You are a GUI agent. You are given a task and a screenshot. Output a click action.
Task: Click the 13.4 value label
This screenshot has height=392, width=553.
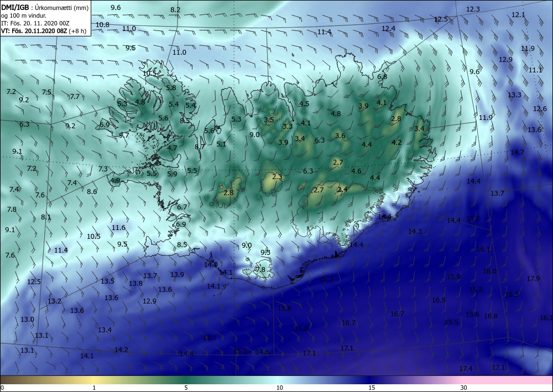[105, 330]
